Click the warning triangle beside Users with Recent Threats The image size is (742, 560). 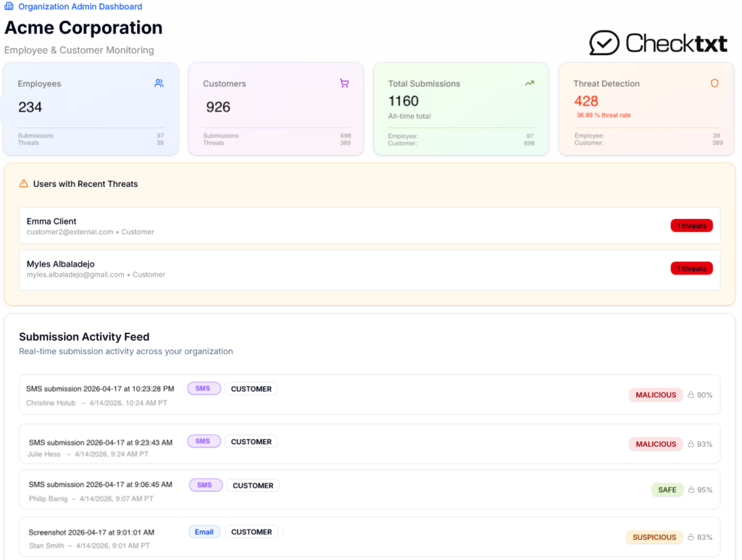pos(25,184)
